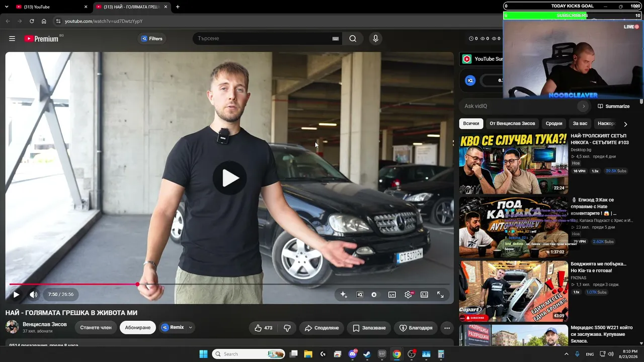Select the За вас filter chip
Screen dimensions: 644x362
tap(580, 124)
